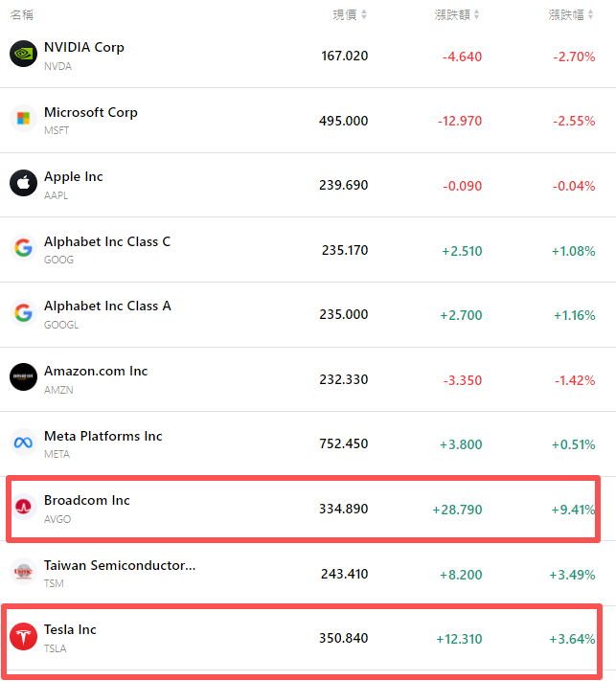This screenshot has height=681, width=616.
Task: Open the Broadcom Inc stock name link
Action: 86,500
